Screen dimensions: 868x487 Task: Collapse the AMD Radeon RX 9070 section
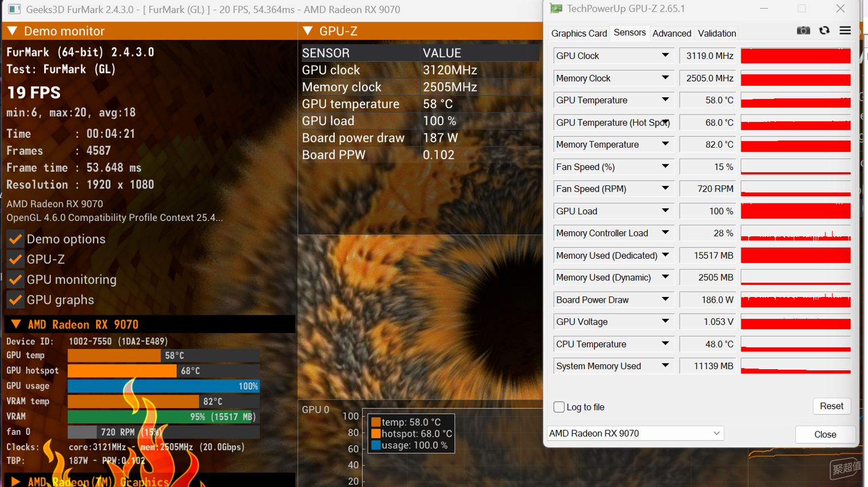tap(16, 324)
